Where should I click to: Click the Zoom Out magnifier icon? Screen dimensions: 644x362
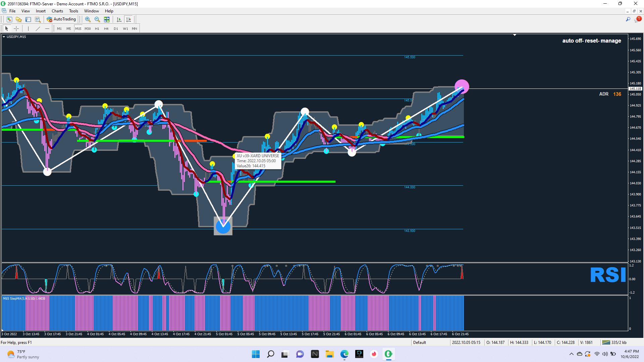tap(97, 19)
